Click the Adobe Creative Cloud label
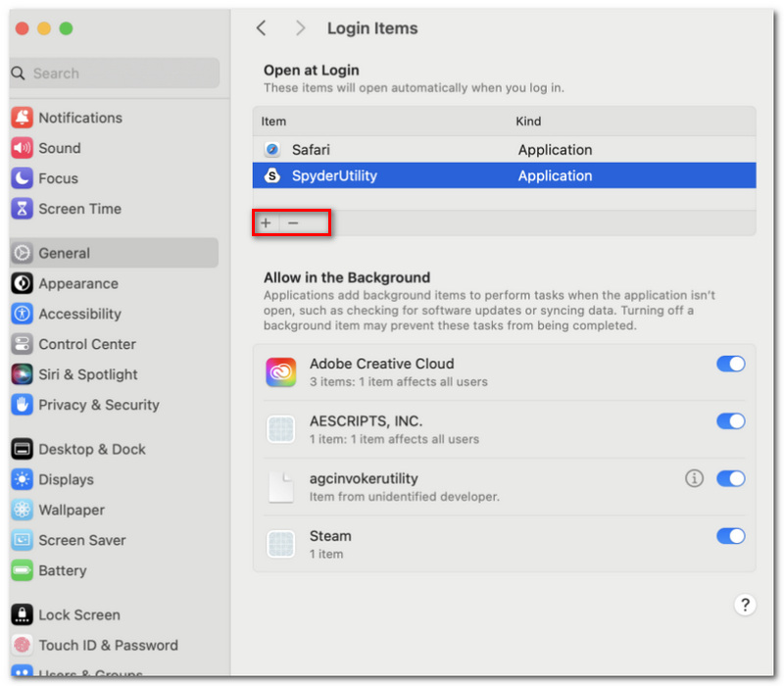The width and height of the screenshot is (784, 686). tap(381, 364)
